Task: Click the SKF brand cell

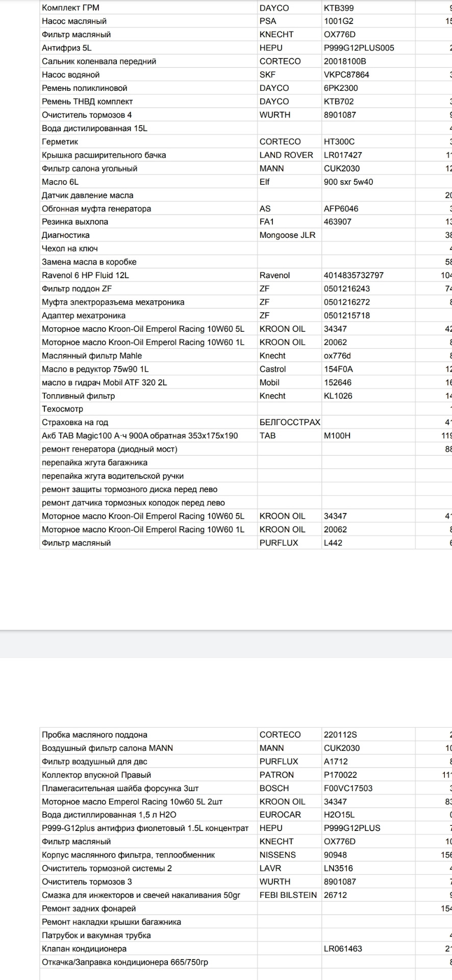Action: pyautogui.click(x=289, y=75)
